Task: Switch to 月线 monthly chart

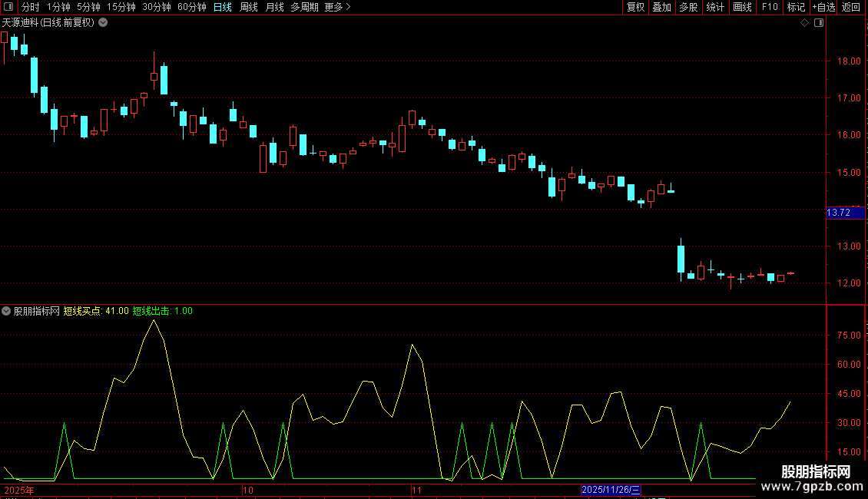Action: (274, 7)
